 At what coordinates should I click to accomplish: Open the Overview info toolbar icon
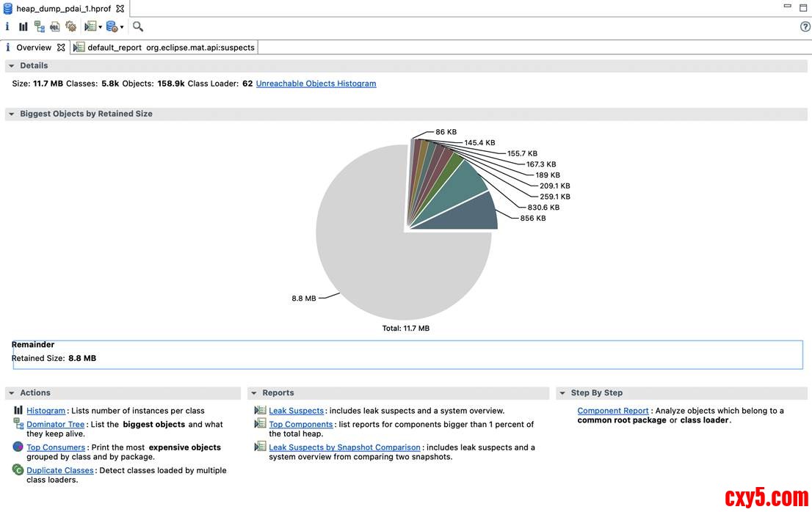coord(7,26)
